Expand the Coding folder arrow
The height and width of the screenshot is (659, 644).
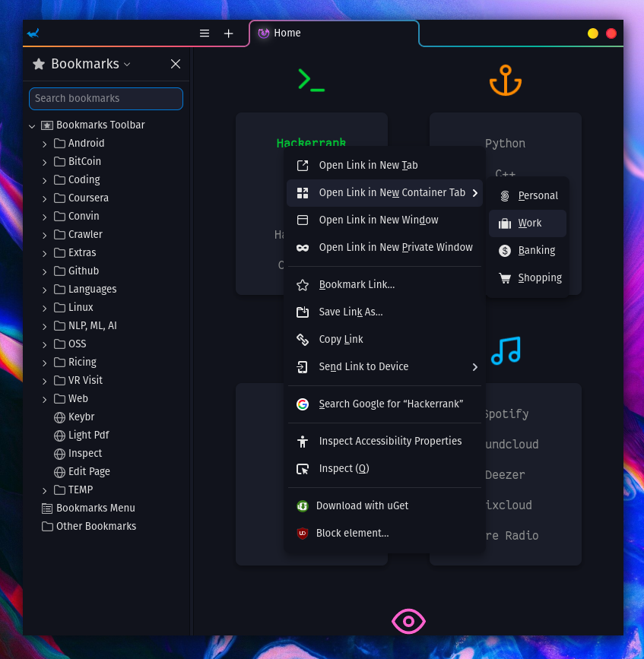pyautogui.click(x=45, y=181)
